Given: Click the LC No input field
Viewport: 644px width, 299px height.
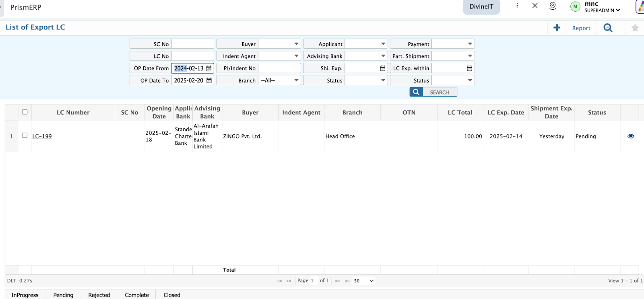Looking at the screenshot, I should 193,56.
